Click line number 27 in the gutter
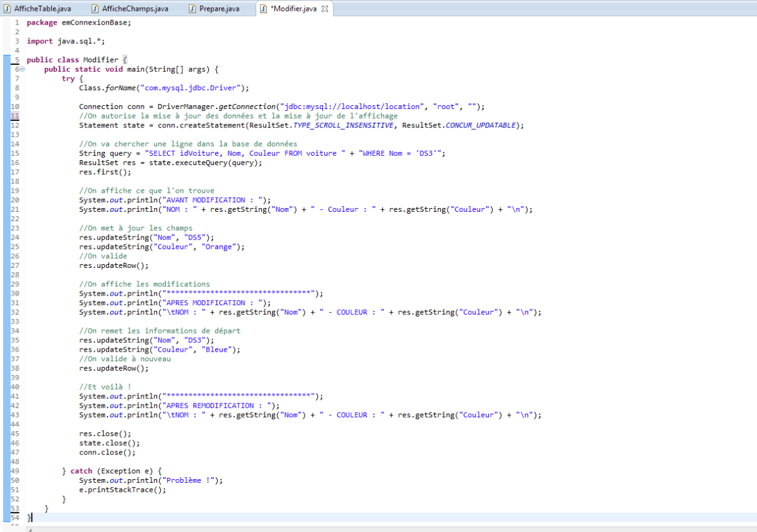 click(x=15, y=266)
